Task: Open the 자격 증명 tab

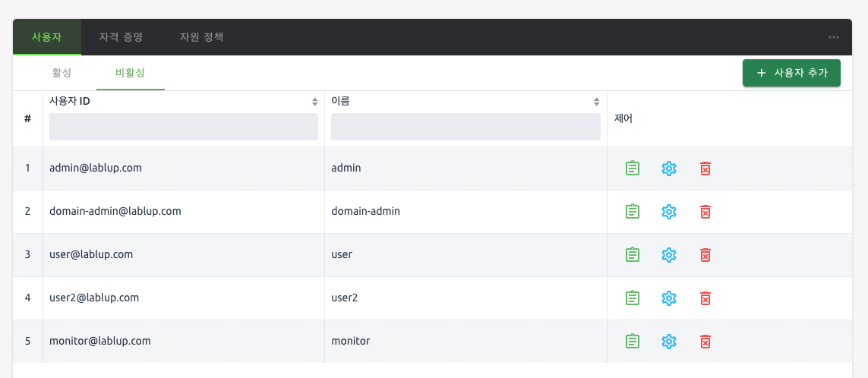Action: (x=121, y=37)
